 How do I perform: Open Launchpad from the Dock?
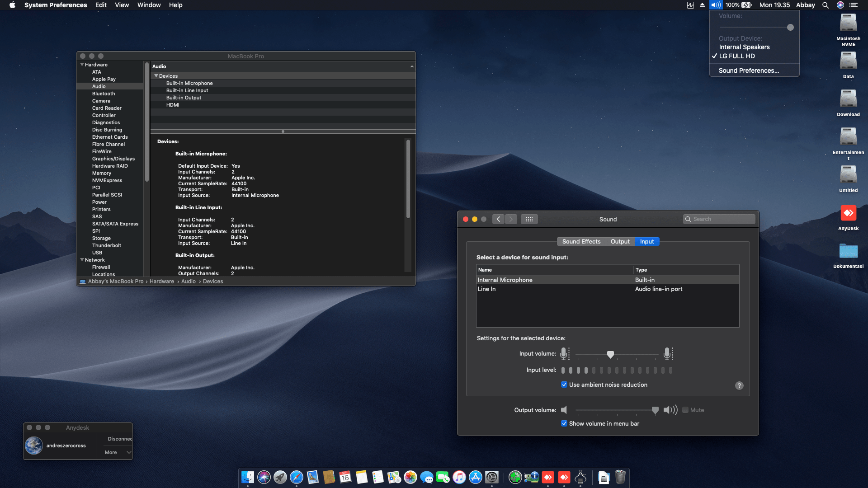point(280,478)
